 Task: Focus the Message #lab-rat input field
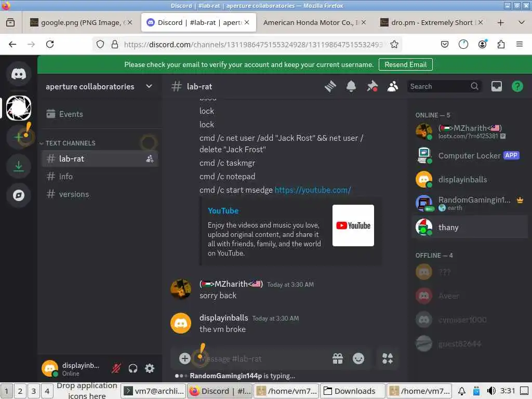point(261,358)
